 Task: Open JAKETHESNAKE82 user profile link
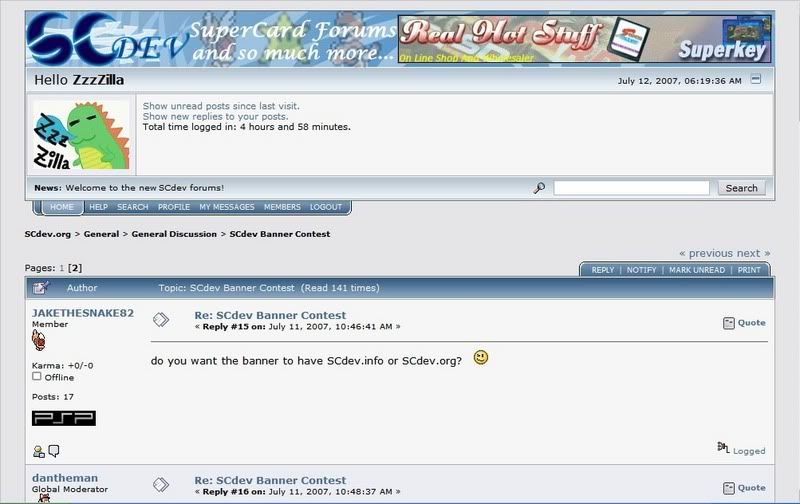(83, 313)
